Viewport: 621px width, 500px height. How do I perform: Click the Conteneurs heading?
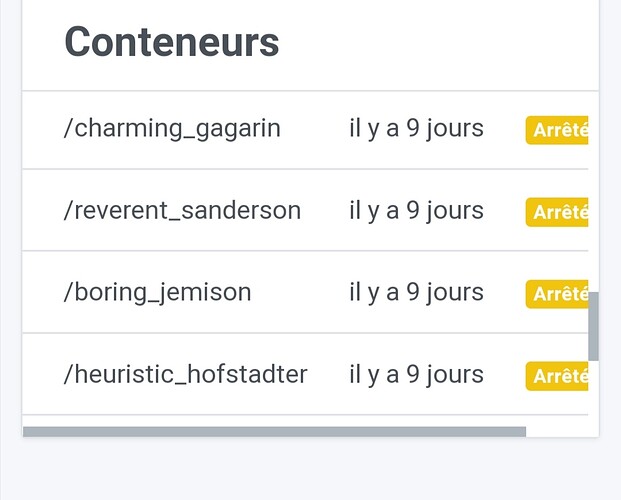(171, 43)
